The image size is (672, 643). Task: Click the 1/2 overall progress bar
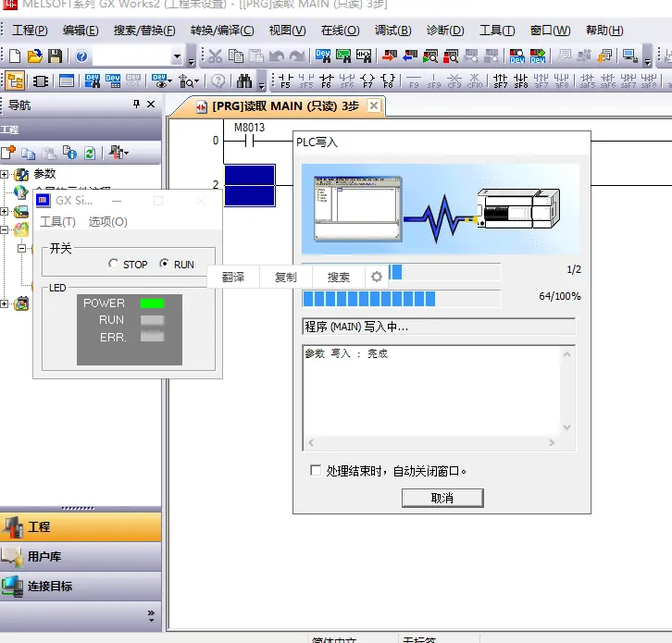pyautogui.click(x=444, y=272)
